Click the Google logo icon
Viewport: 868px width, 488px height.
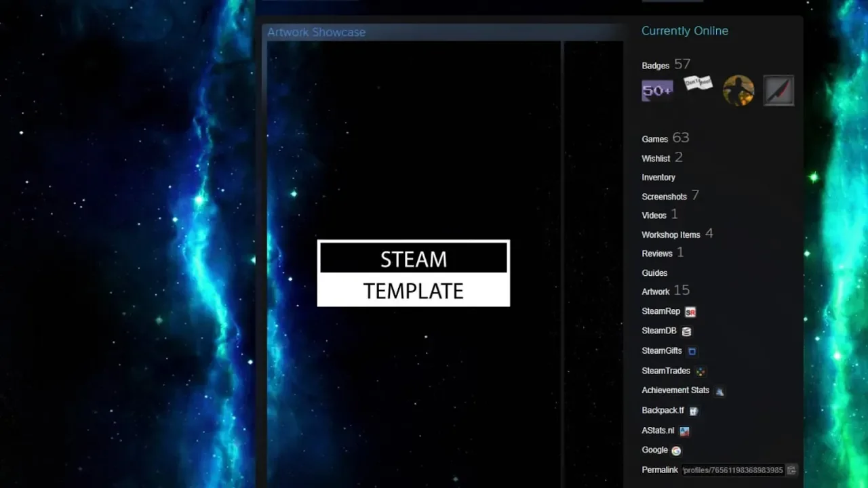tap(676, 451)
